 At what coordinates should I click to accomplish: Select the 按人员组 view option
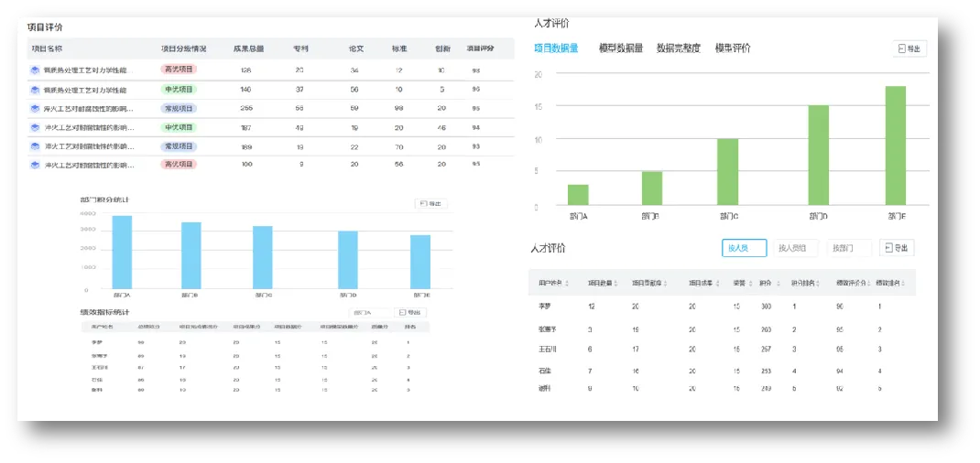pyautogui.click(x=796, y=248)
